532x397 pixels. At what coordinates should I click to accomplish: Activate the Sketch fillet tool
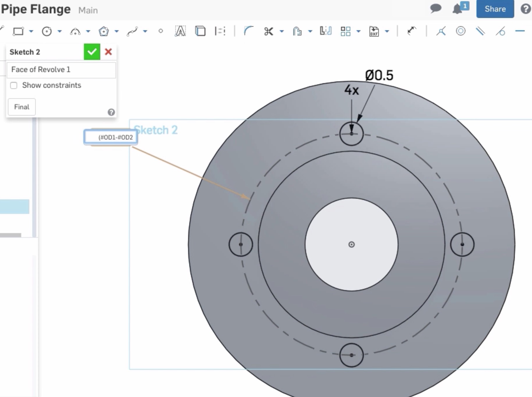[x=248, y=31]
